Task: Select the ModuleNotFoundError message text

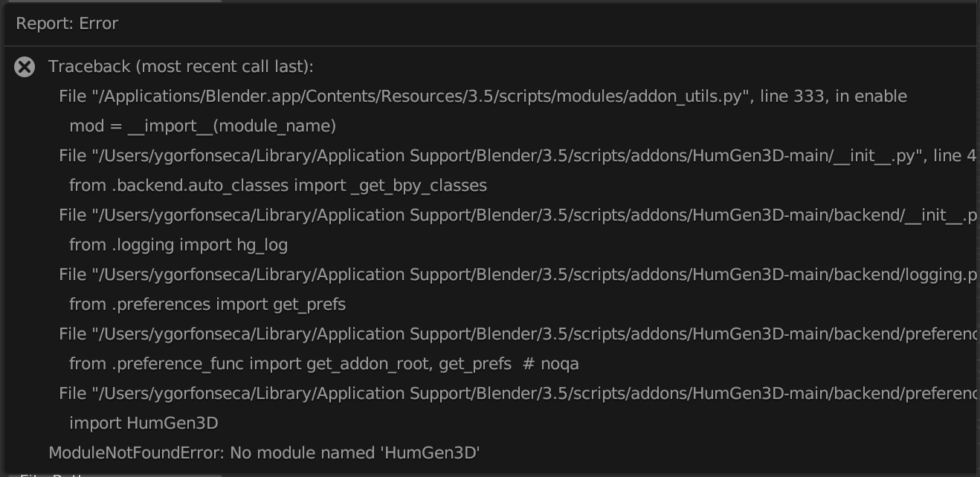Action: tap(264, 452)
